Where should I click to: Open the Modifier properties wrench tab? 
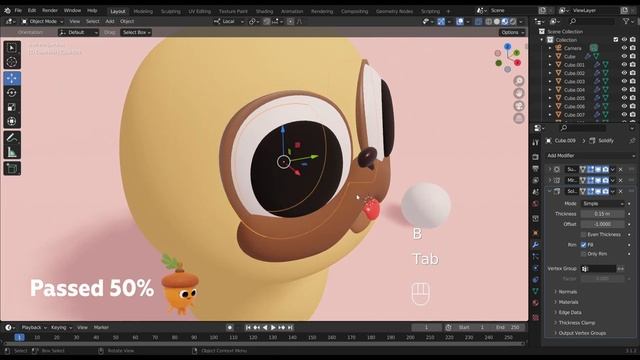[536, 244]
